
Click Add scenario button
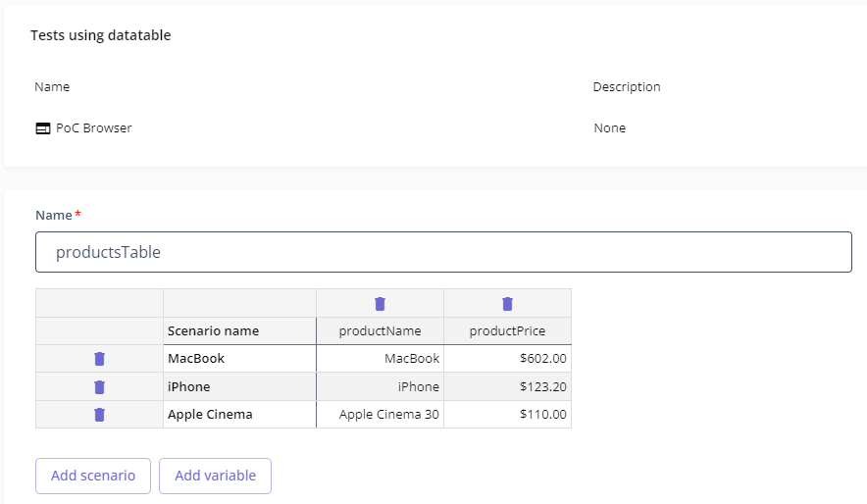point(93,476)
